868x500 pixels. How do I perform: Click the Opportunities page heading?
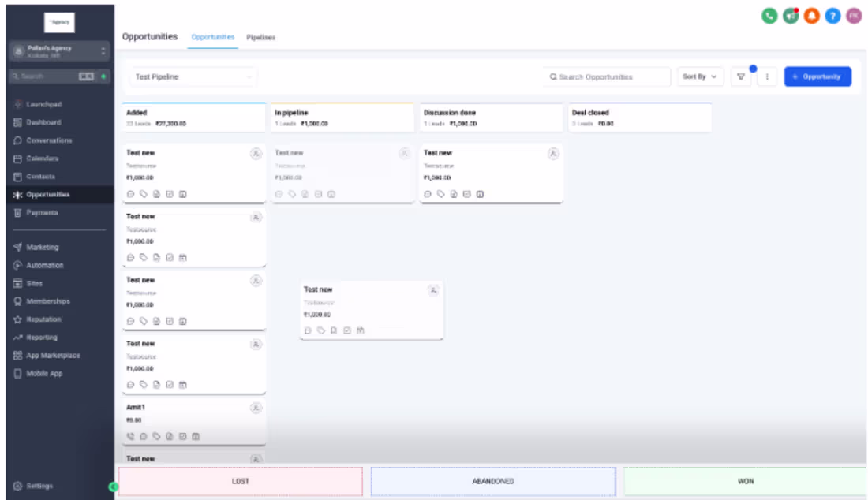pyautogui.click(x=149, y=36)
